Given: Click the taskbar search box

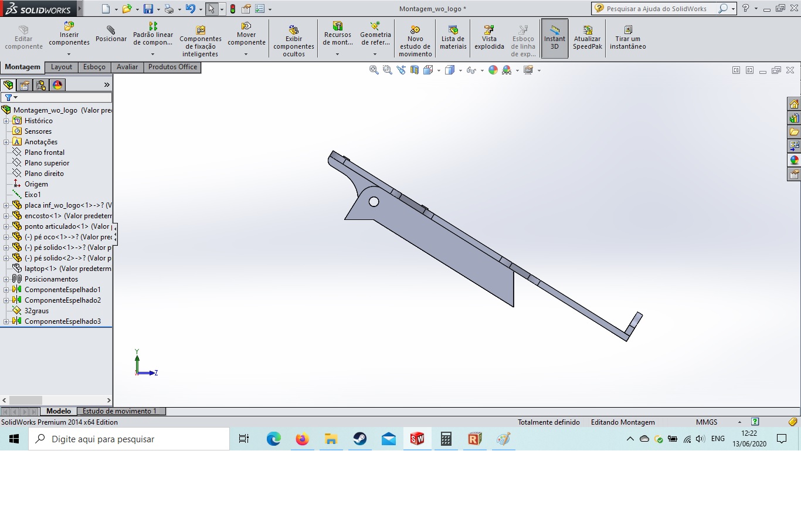Looking at the screenshot, I should 129,439.
